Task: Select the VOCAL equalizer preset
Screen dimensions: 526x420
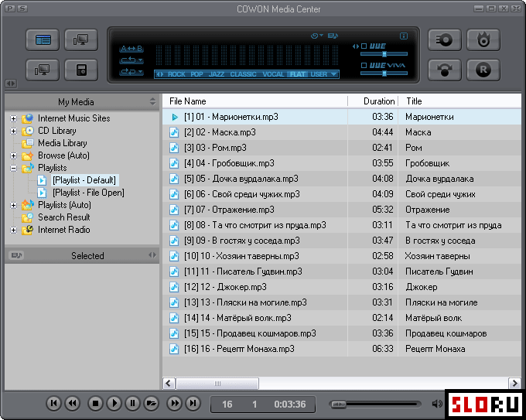Action: point(273,74)
